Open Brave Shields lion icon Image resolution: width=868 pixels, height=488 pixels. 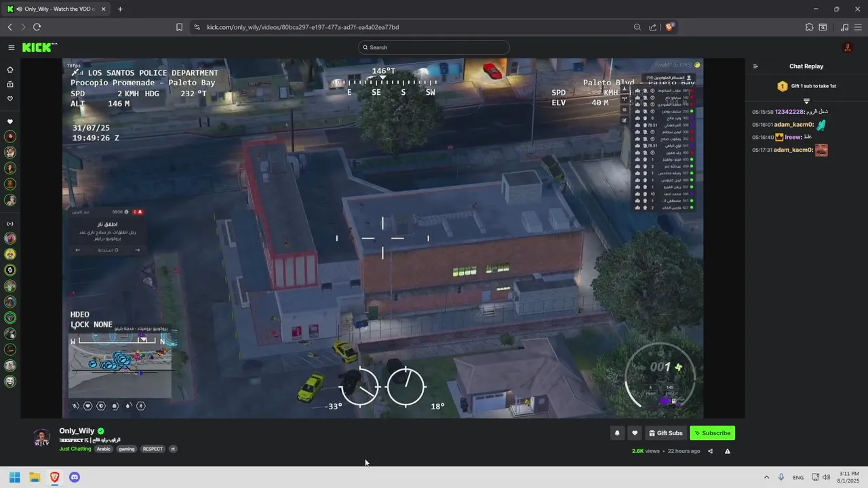coord(670,27)
